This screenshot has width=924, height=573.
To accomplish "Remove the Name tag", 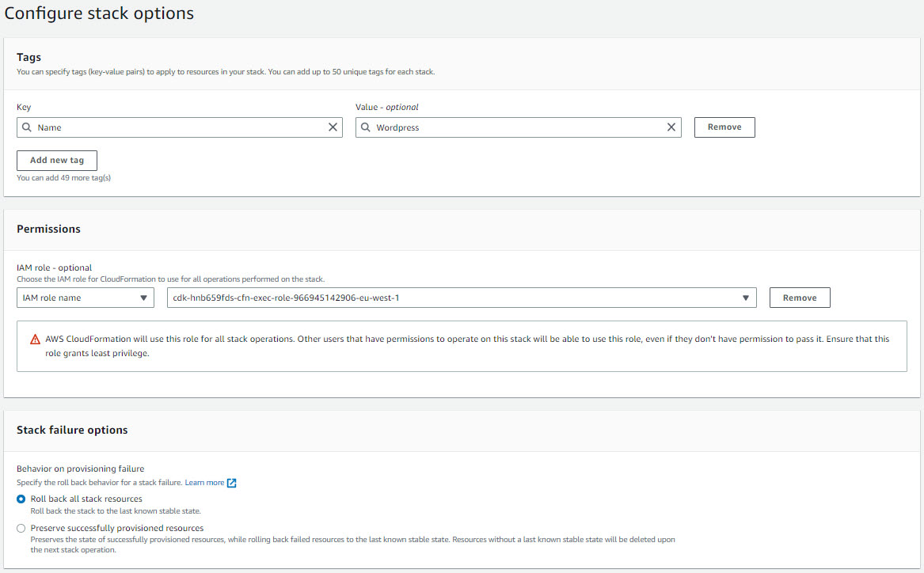I will click(724, 127).
